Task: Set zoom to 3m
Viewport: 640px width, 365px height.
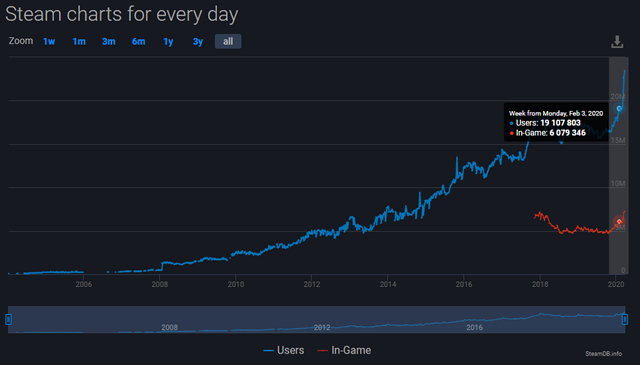Action: pyautogui.click(x=109, y=42)
